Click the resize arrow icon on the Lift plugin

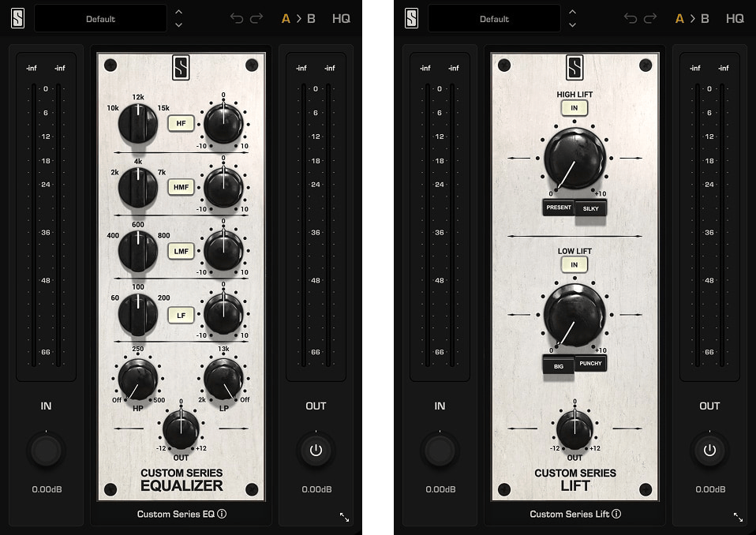(737, 518)
